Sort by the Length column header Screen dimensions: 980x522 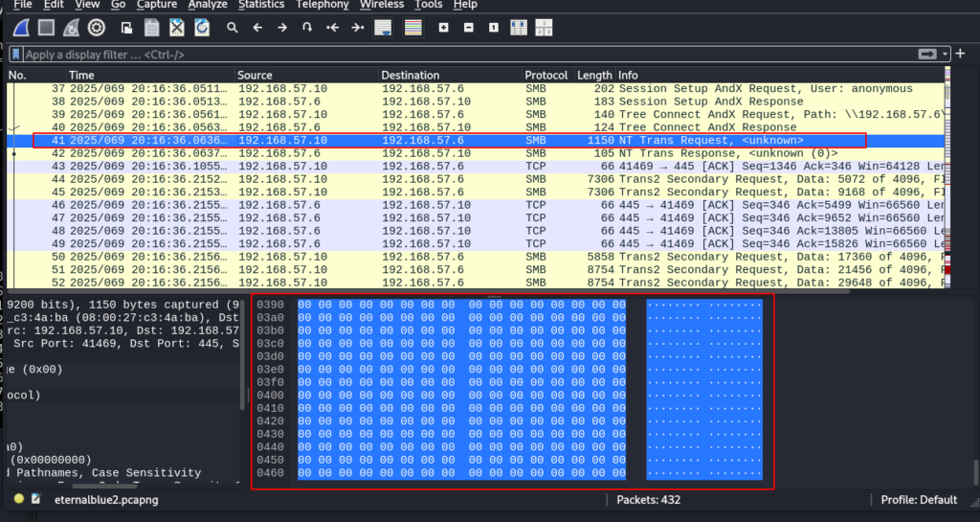595,75
